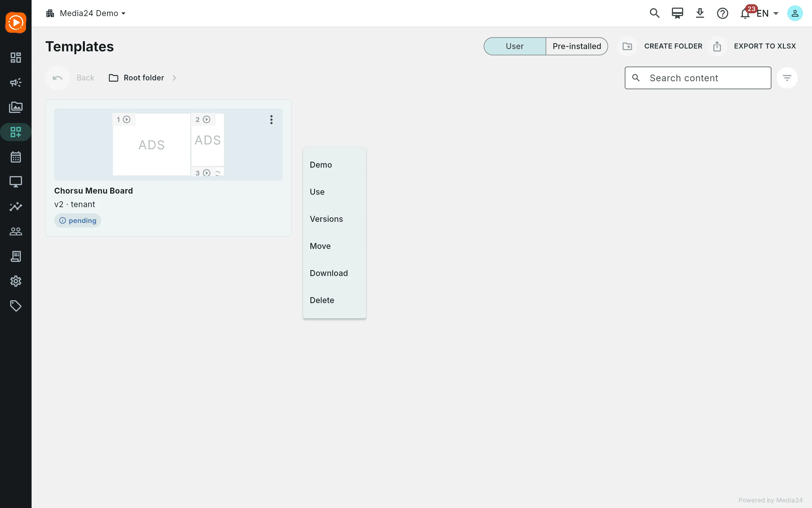The image size is (812, 508).
Task: Click the v2 · tenant version text
Action: point(74,204)
